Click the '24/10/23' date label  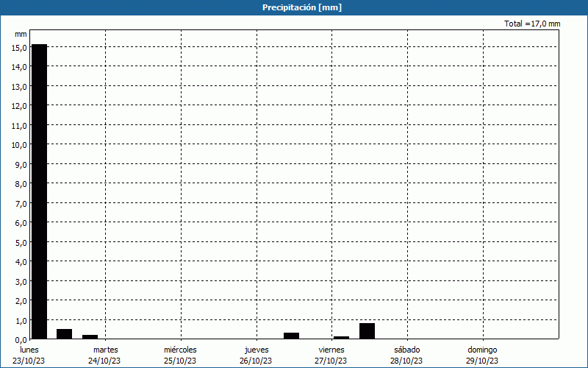tap(104, 361)
